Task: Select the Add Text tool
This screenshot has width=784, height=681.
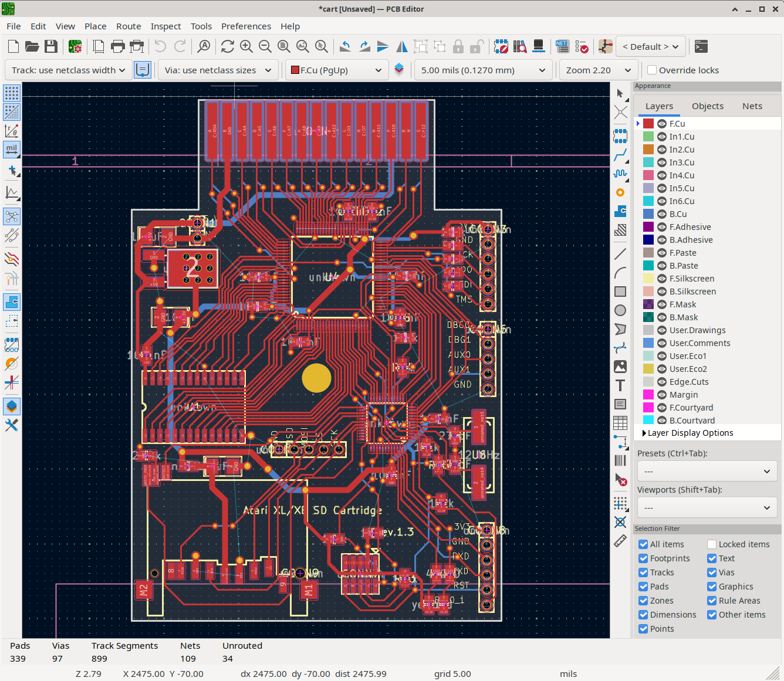Action: 620,385
